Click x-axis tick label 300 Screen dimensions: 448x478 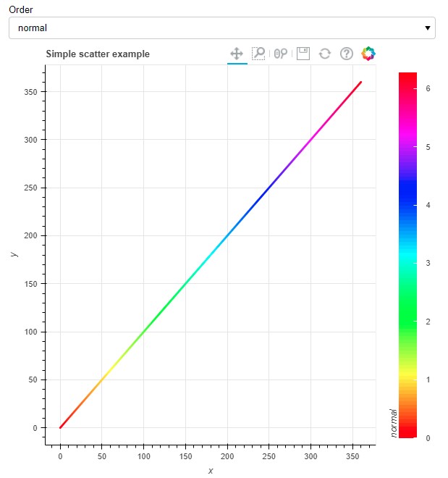click(310, 456)
